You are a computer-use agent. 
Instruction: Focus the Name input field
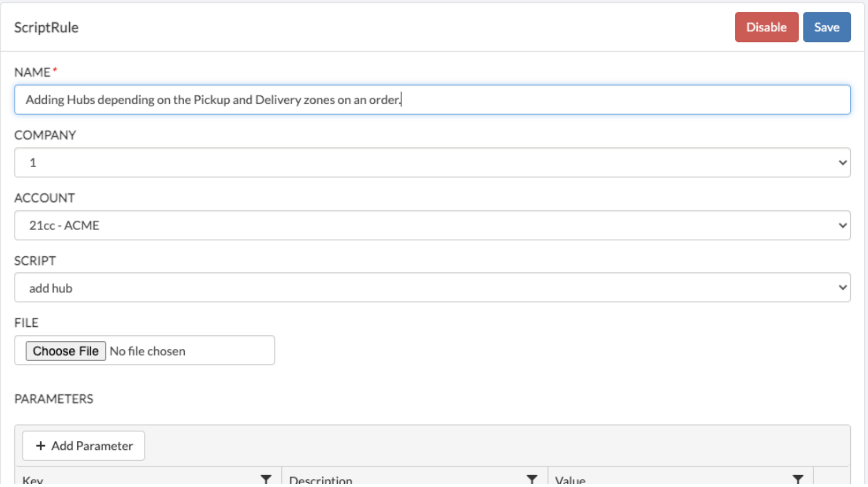point(432,99)
